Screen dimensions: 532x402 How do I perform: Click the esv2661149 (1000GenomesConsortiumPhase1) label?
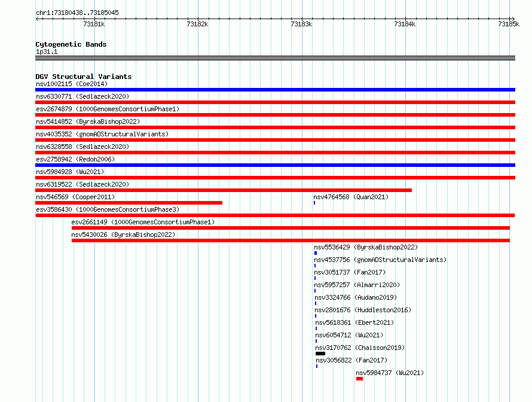click(x=143, y=222)
